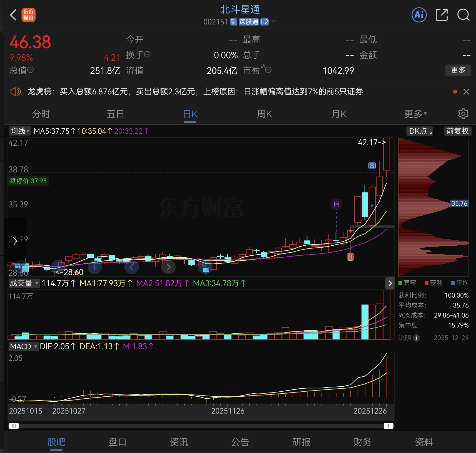476x453 pixels.
Task: Tap the 说明 info icon
Action: [x=416, y=338]
